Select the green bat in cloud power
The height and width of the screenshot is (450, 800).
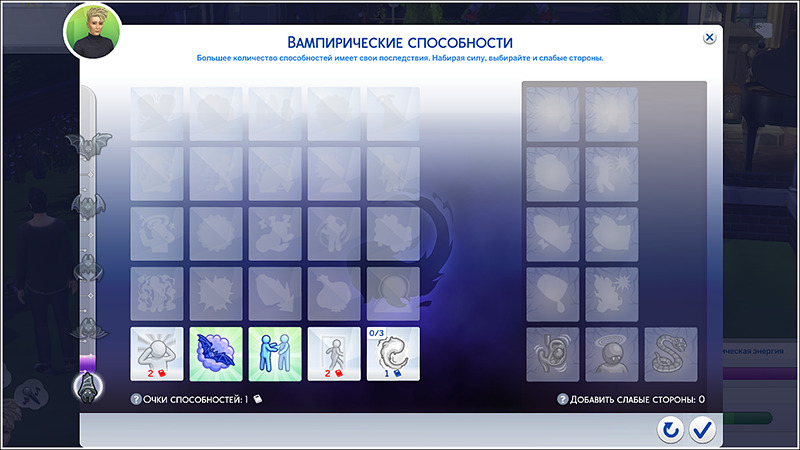click(x=216, y=354)
